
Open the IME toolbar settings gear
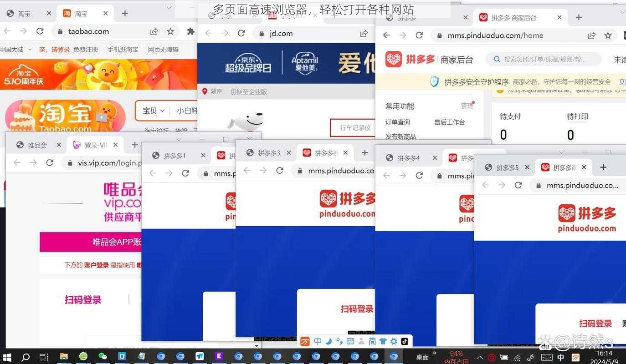(x=394, y=341)
